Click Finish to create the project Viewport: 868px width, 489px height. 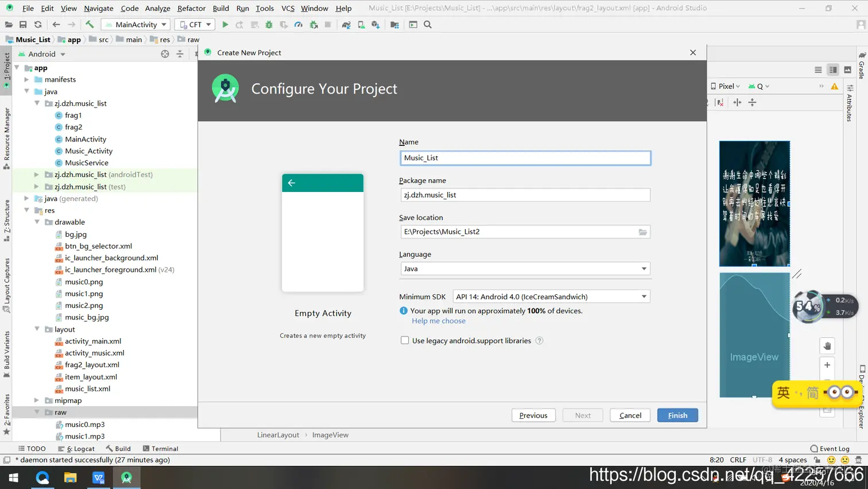point(677,415)
